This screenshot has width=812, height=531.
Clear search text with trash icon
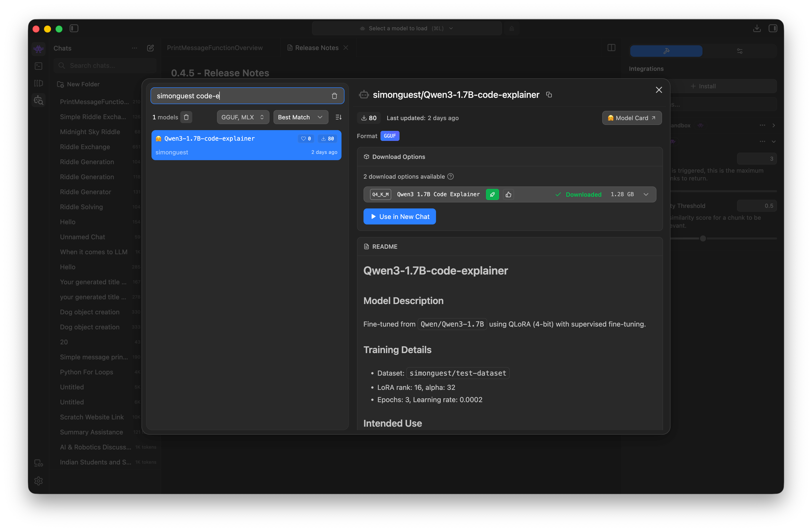click(334, 96)
